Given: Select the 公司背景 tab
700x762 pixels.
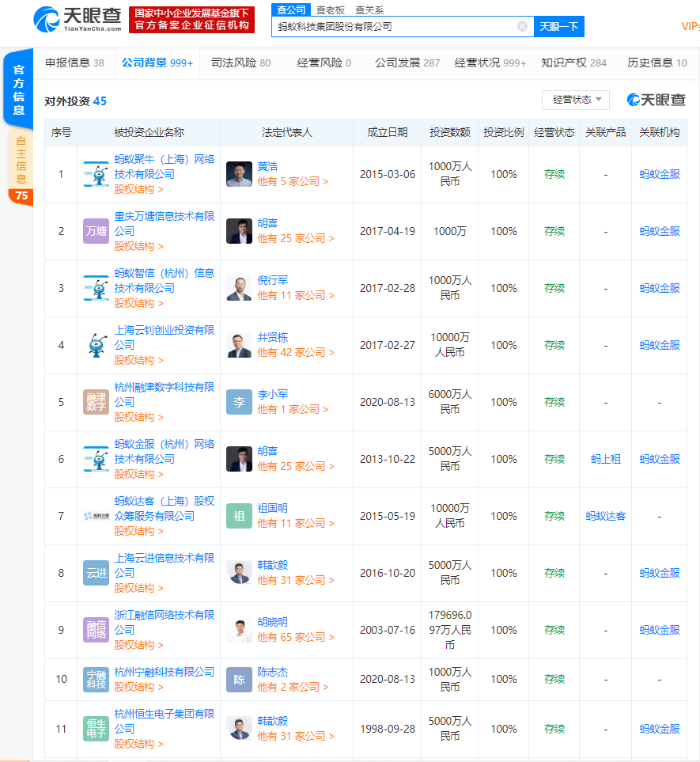Looking at the screenshot, I should [x=157, y=63].
